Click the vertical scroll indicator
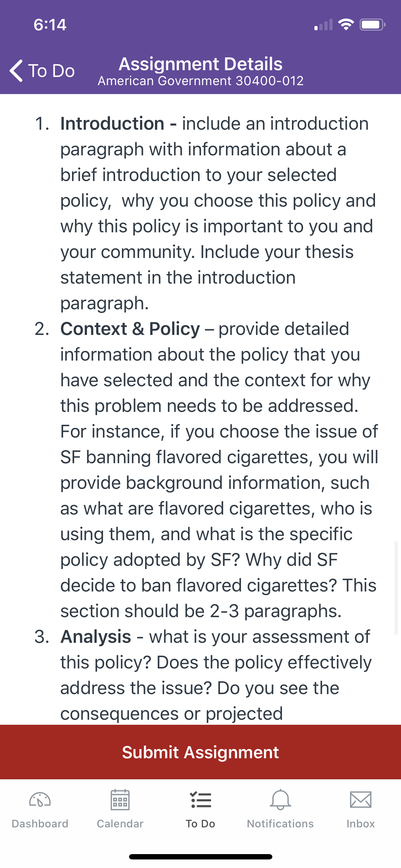The height and width of the screenshot is (868, 401). 396,588
